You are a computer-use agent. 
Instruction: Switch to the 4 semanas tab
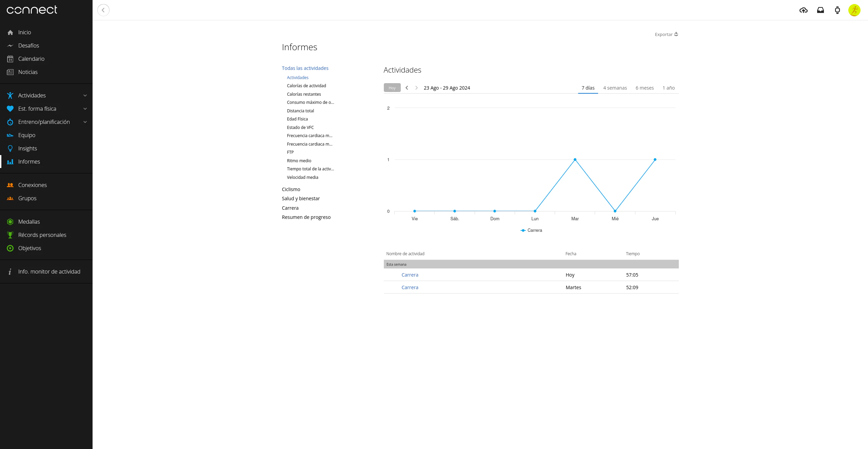point(615,88)
